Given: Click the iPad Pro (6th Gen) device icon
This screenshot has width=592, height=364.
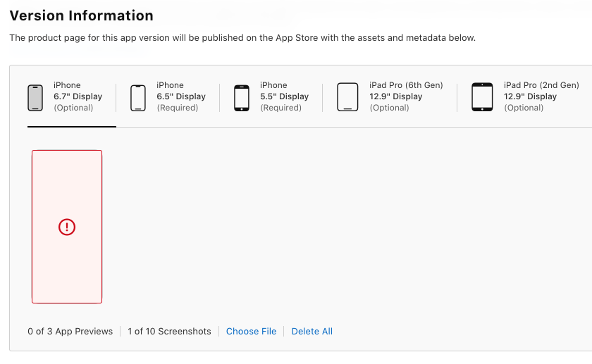Looking at the screenshot, I should (348, 97).
